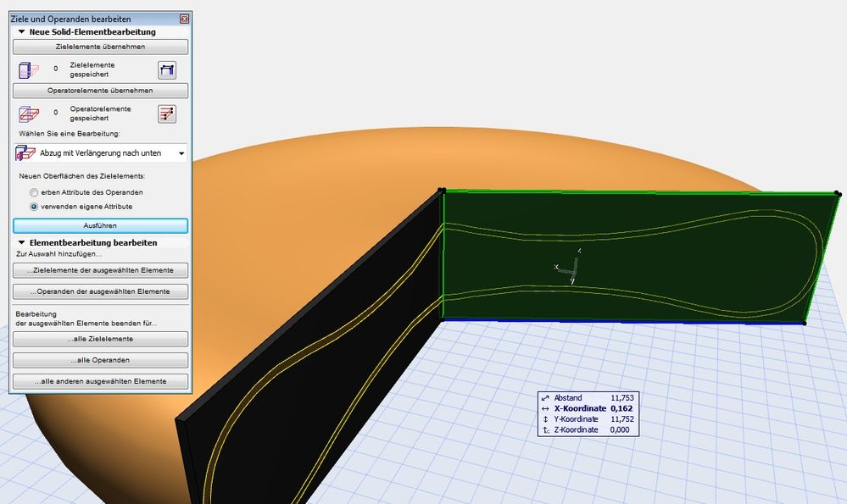Image resolution: width=847 pixels, height=504 pixels.
Task: Close the Ziele und Operanden bearbeiten palette
Action: 184,19
